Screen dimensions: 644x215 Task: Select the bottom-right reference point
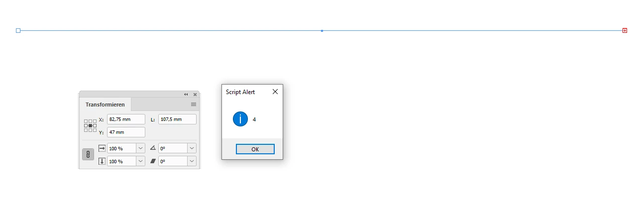click(95, 130)
